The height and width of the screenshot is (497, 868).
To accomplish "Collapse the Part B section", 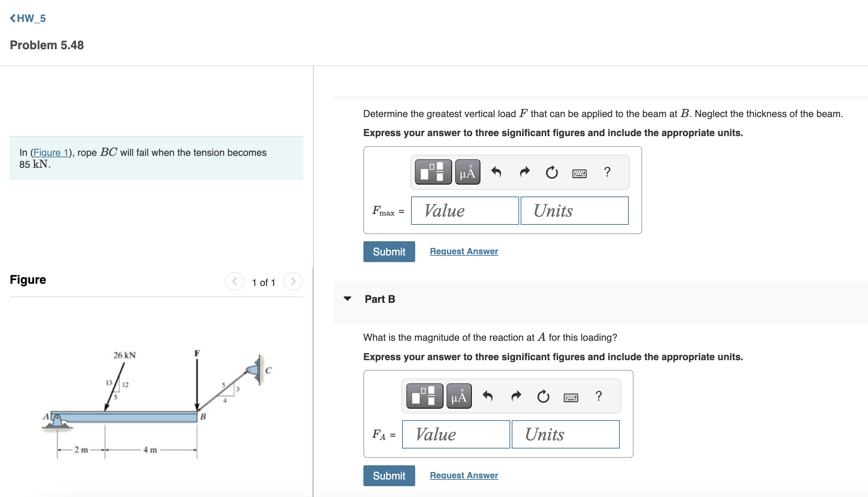I will coord(348,298).
